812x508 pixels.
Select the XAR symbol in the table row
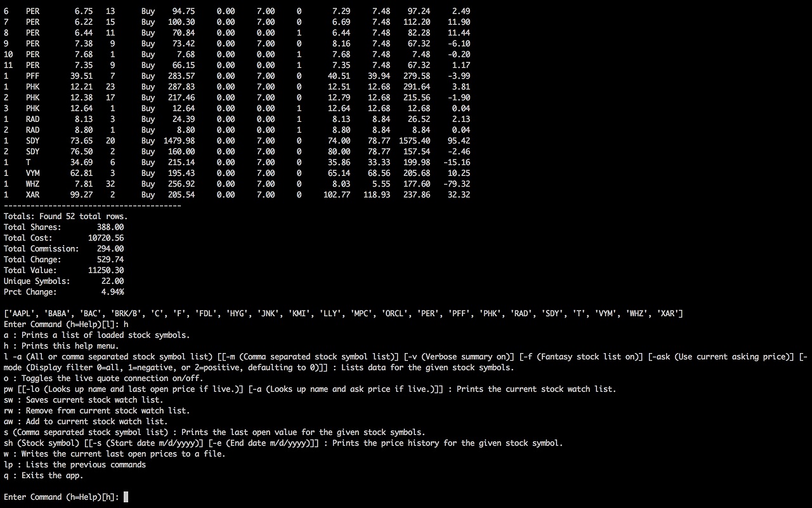[32, 195]
